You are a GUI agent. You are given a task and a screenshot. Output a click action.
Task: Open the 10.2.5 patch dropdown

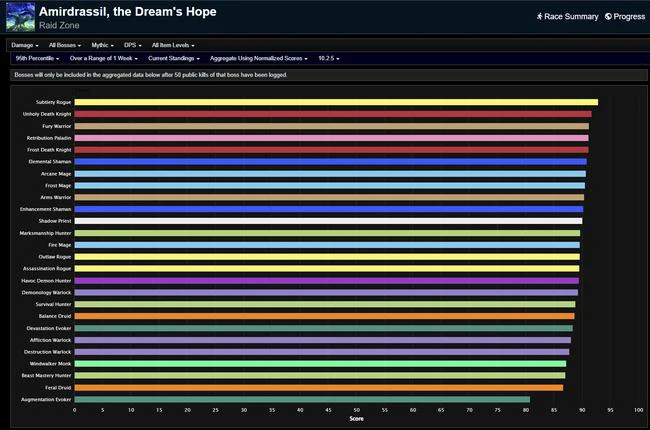(329, 58)
